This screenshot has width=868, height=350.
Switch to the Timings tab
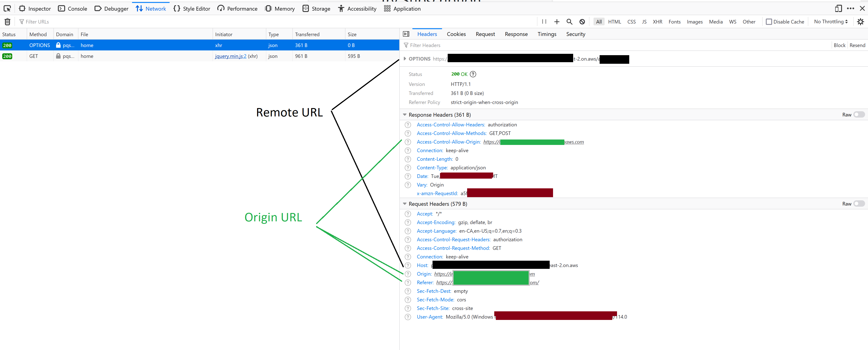(x=546, y=34)
